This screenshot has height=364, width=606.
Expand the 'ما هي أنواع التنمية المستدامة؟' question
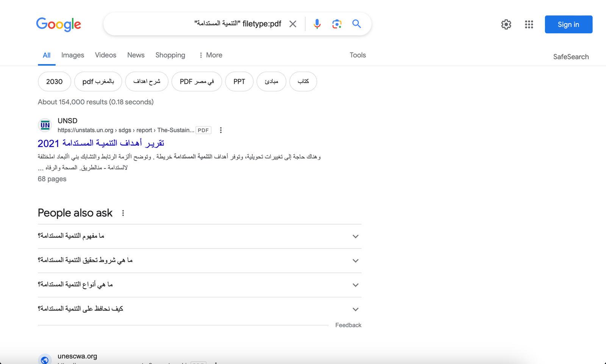pos(355,285)
